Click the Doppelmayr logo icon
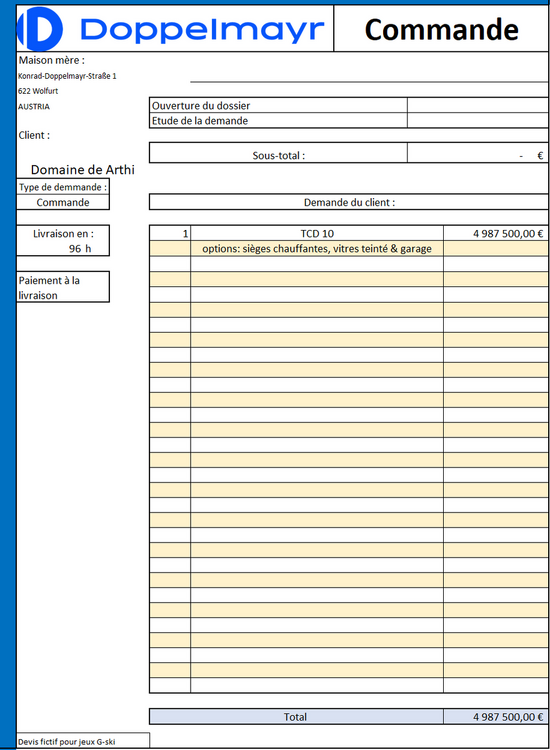This screenshot has width=550, height=750. click(x=40, y=29)
